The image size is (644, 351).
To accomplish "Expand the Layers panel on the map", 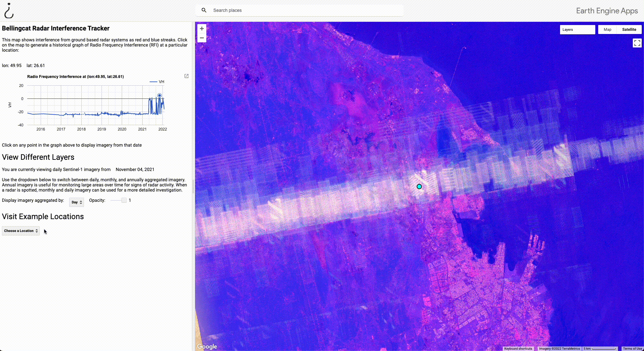I will pos(577,30).
